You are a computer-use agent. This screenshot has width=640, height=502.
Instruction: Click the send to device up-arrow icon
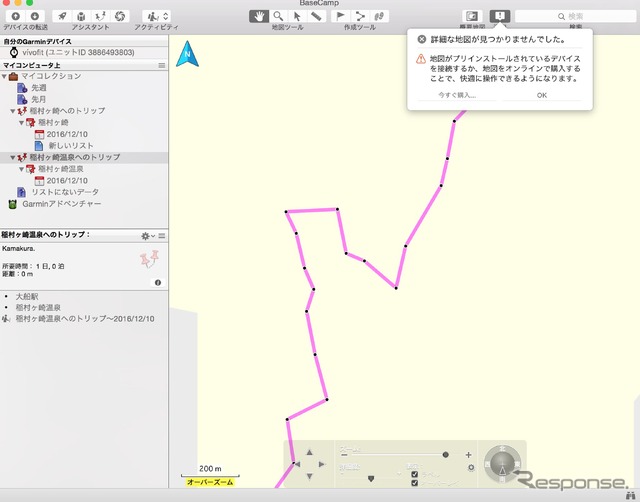[16, 16]
